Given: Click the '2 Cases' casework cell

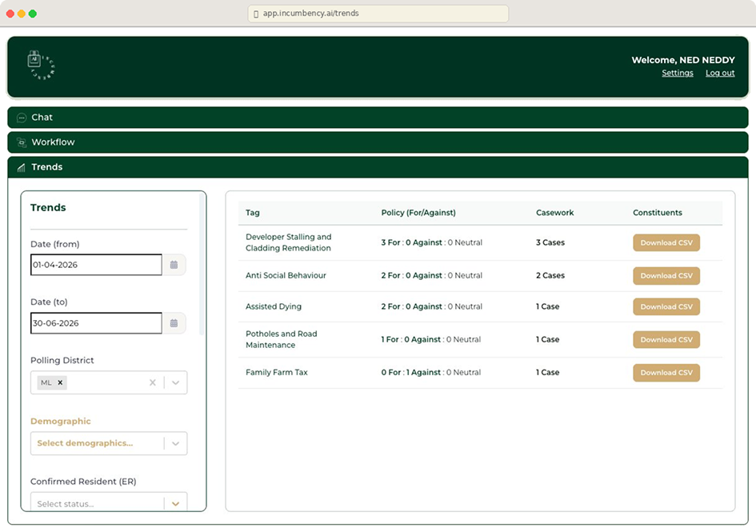Looking at the screenshot, I should (550, 275).
